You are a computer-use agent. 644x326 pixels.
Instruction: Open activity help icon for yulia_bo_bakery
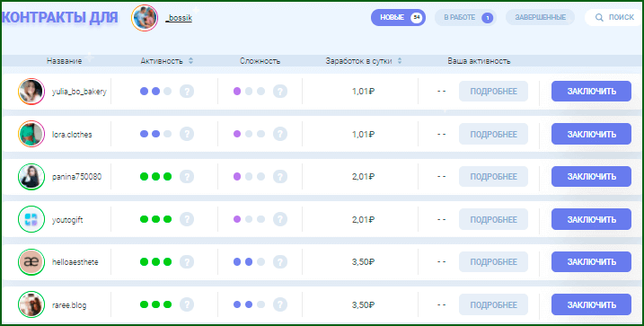(187, 91)
